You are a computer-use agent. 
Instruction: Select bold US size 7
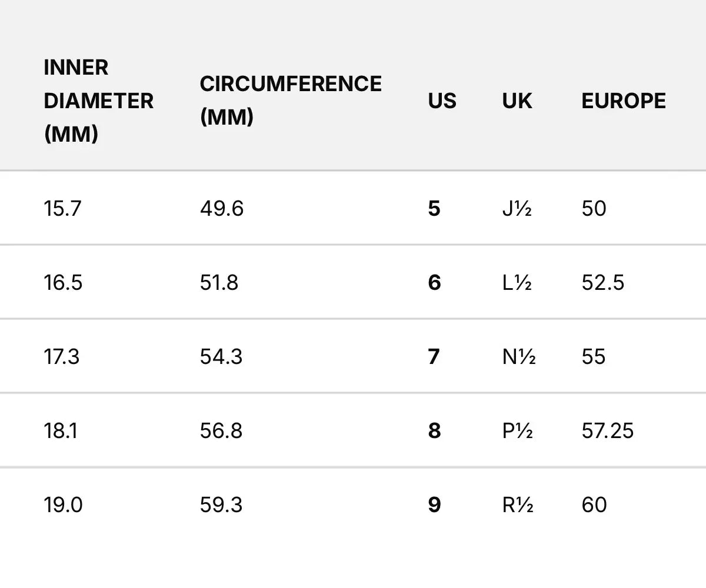(x=434, y=357)
